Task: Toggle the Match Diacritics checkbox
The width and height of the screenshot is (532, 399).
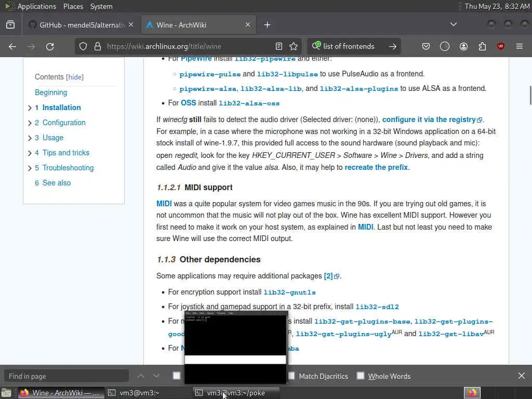Action: (x=291, y=376)
